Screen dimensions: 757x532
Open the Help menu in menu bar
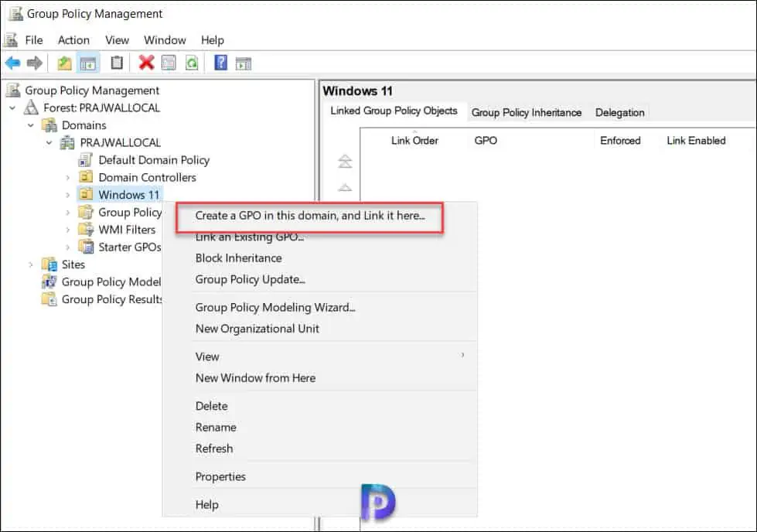(213, 40)
